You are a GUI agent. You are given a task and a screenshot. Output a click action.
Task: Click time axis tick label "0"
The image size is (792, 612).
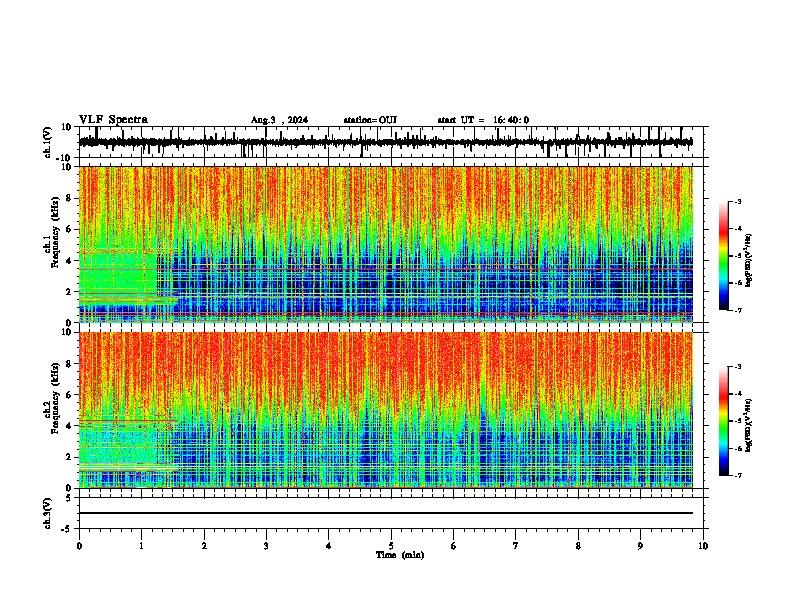point(79,546)
